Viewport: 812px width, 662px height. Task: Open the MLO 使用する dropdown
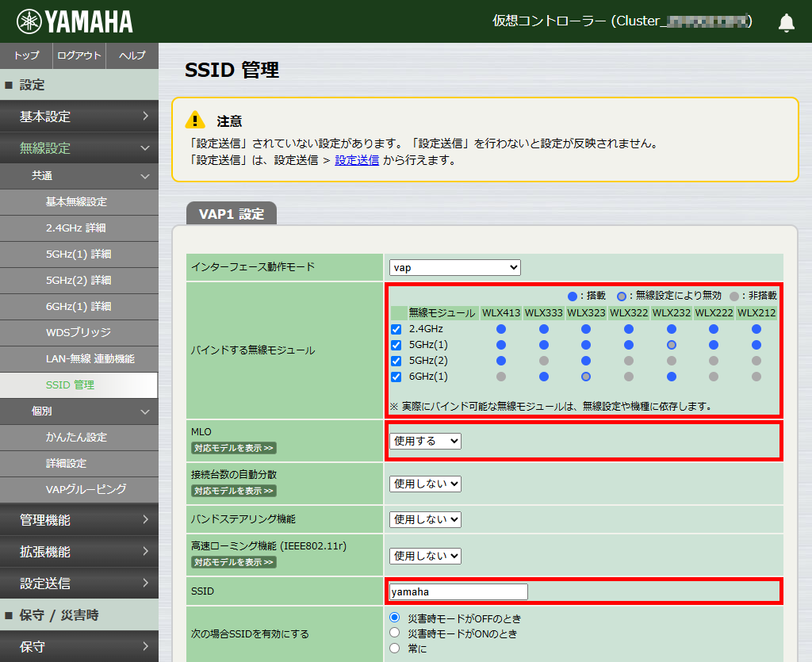[x=425, y=441]
